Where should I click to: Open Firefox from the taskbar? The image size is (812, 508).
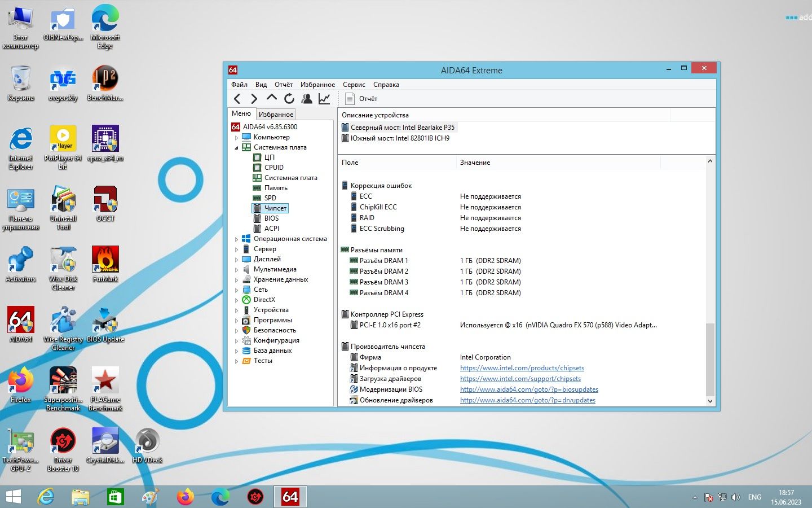tap(185, 497)
